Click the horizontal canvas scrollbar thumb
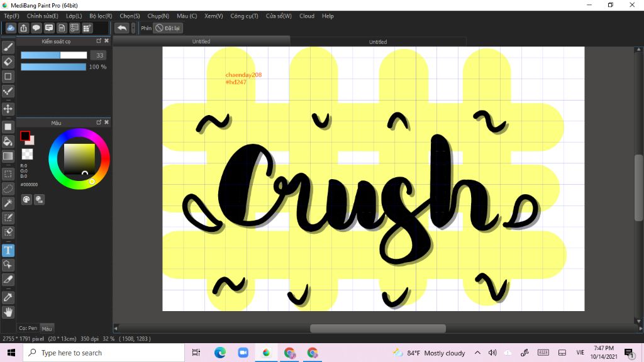Viewport: 644px width, 362px height. (x=378, y=328)
